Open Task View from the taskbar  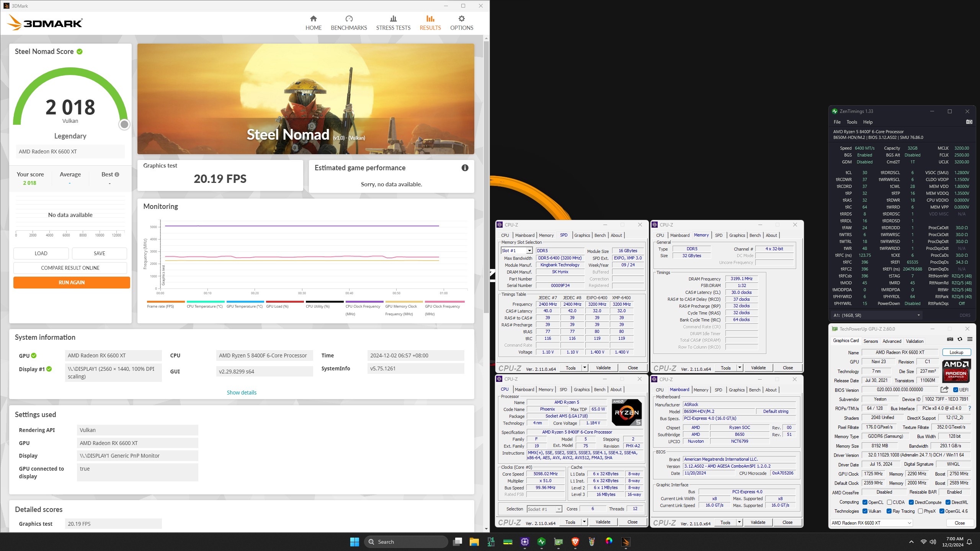pos(457,542)
